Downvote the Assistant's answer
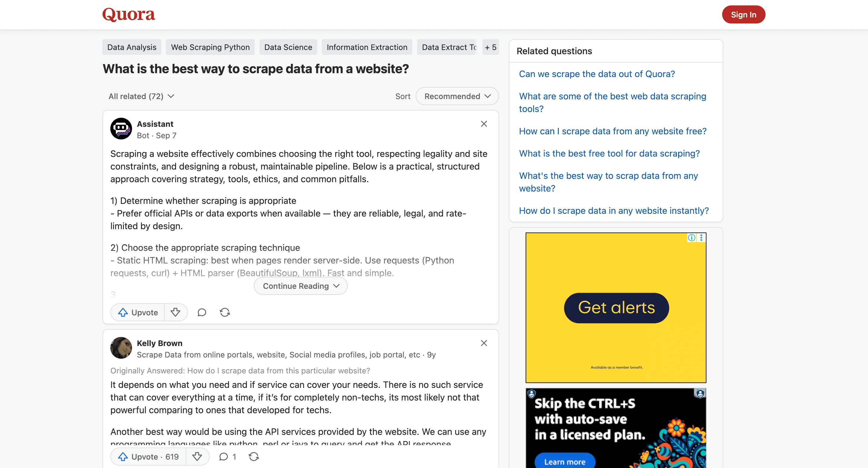The height and width of the screenshot is (468, 868). 175,312
